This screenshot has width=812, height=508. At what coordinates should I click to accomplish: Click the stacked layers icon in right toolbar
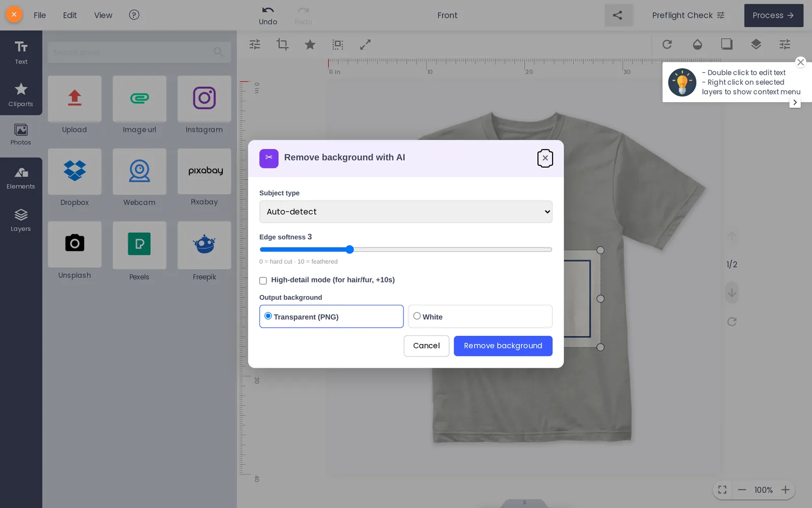click(756, 45)
